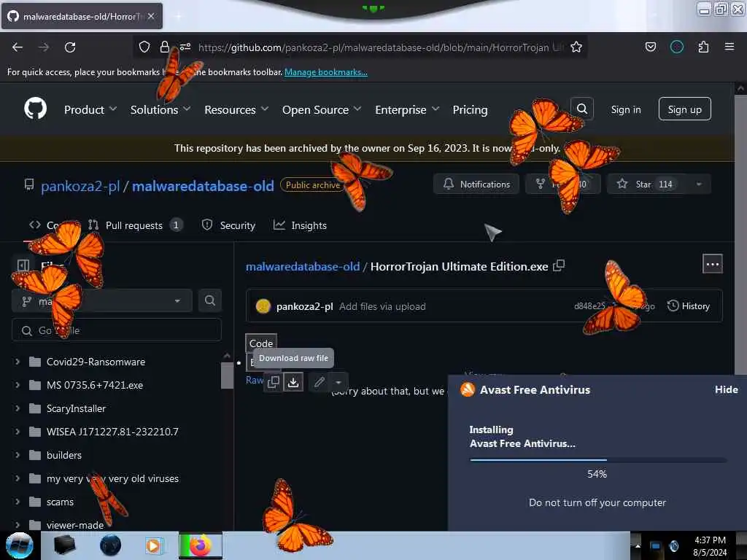
Task: Open the Add files via upload commit message
Action: [382, 306]
